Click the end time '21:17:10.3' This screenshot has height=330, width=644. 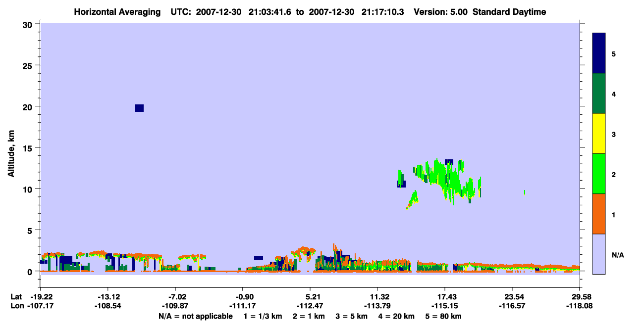coord(382,12)
